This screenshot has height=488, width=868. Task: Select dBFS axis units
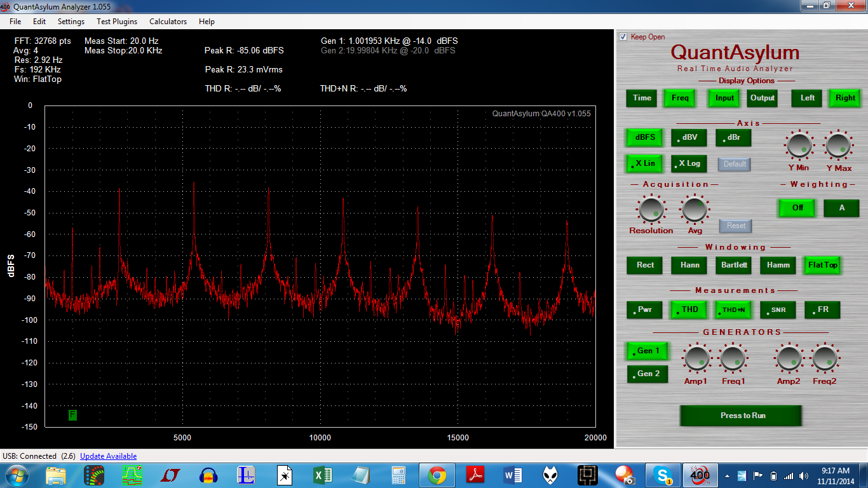(644, 137)
